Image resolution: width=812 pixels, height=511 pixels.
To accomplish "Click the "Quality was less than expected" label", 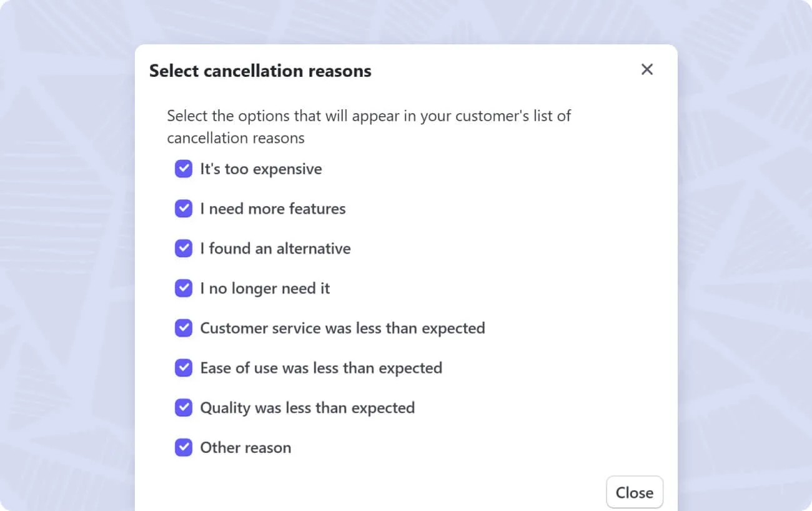I will 307,408.
